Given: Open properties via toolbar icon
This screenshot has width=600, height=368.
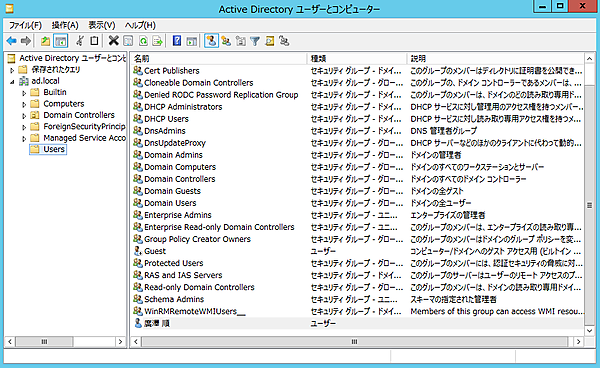Looking at the screenshot, I should [128, 41].
